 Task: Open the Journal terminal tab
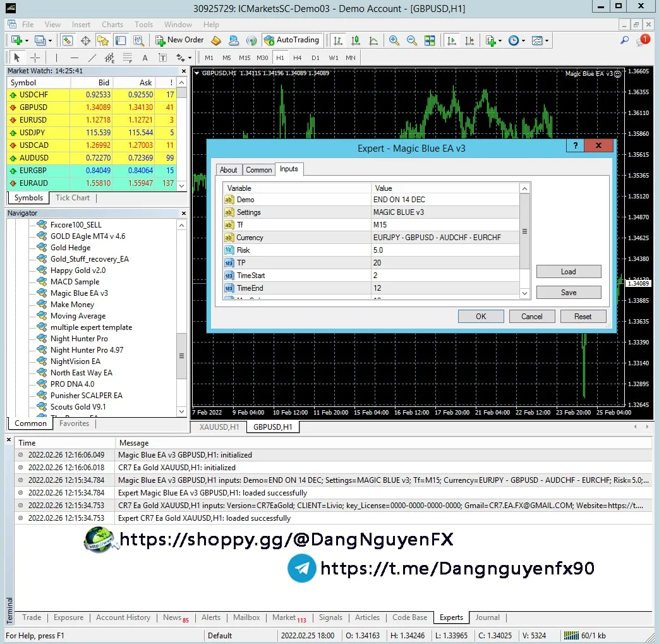coord(488,617)
